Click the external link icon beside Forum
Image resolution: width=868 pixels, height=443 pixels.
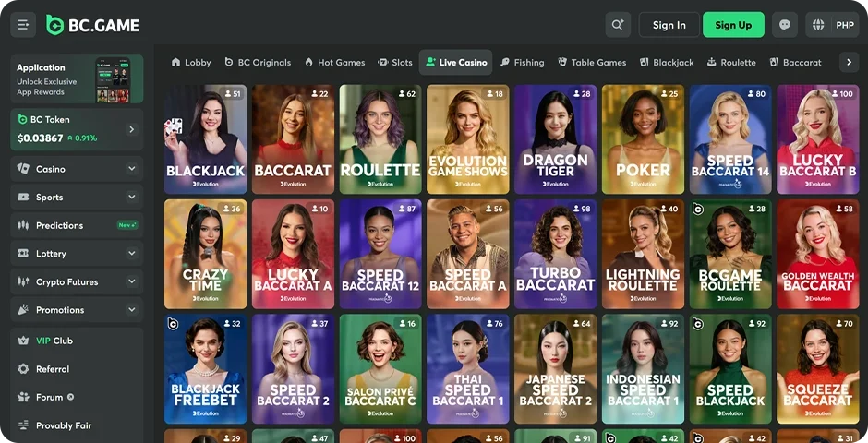click(70, 397)
